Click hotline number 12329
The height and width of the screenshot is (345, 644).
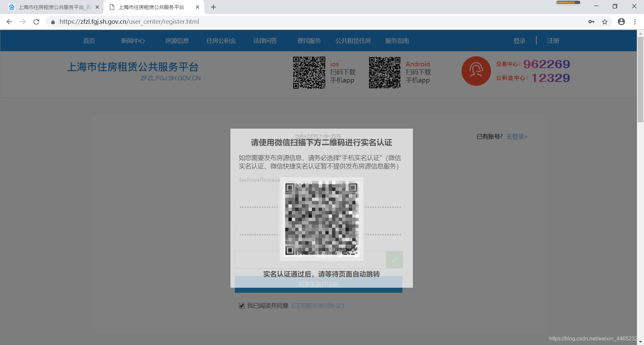click(x=551, y=78)
